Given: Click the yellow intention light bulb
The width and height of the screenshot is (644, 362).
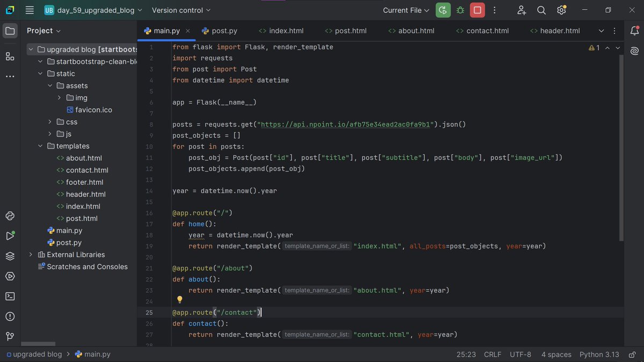Looking at the screenshot, I should click(x=180, y=300).
